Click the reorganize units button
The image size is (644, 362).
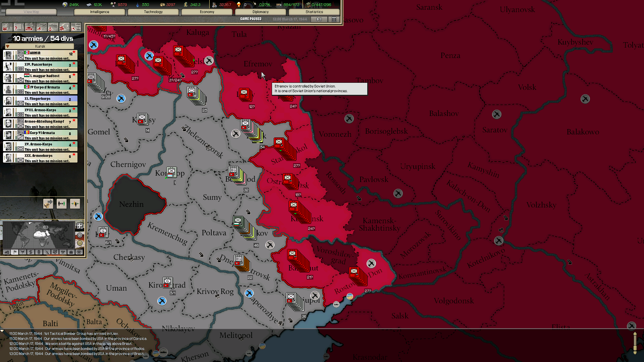pyautogui.click(x=61, y=203)
